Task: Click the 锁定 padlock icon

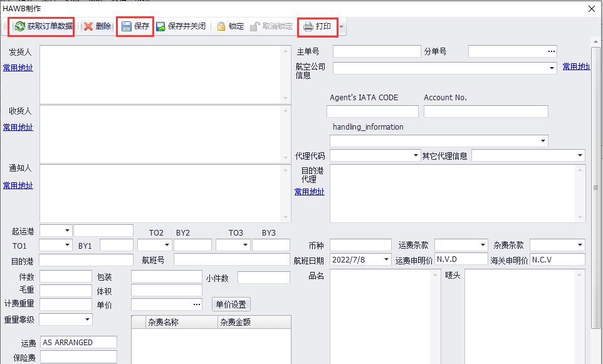Action: tap(221, 26)
